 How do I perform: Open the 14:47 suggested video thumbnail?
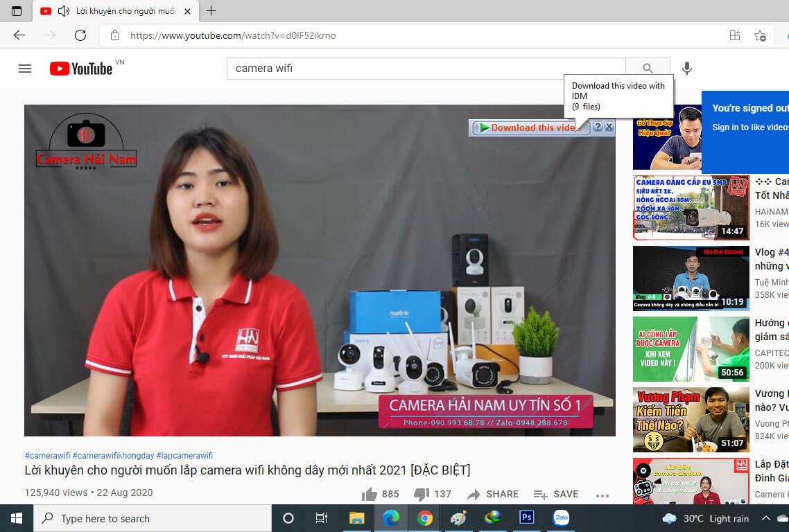[x=691, y=208]
